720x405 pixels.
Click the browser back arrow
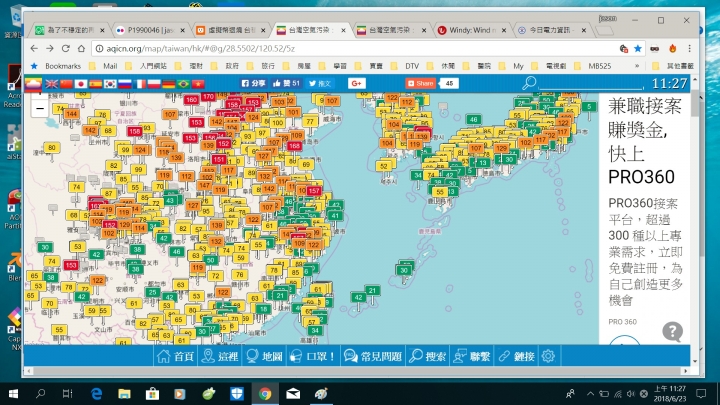(x=34, y=48)
